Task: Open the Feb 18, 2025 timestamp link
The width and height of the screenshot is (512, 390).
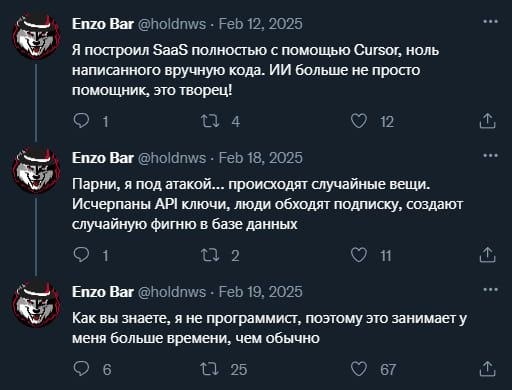Action: (x=261, y=158)
